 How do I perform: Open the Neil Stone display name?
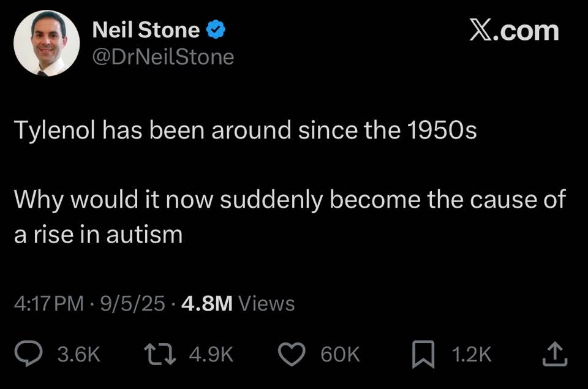pyautogui.click(x=146, y=29)
